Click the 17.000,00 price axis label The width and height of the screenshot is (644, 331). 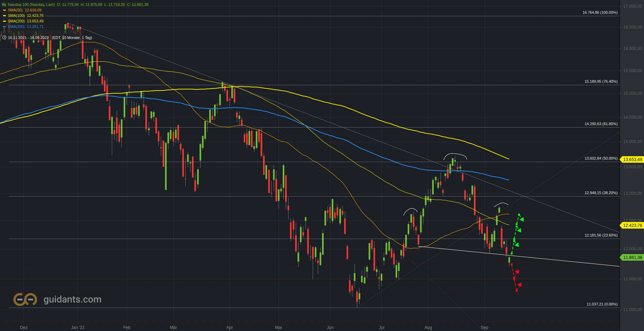(633, 6)
